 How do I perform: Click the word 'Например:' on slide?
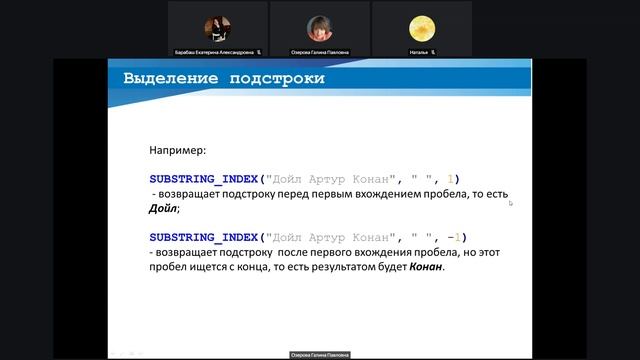tap(178, 150)
